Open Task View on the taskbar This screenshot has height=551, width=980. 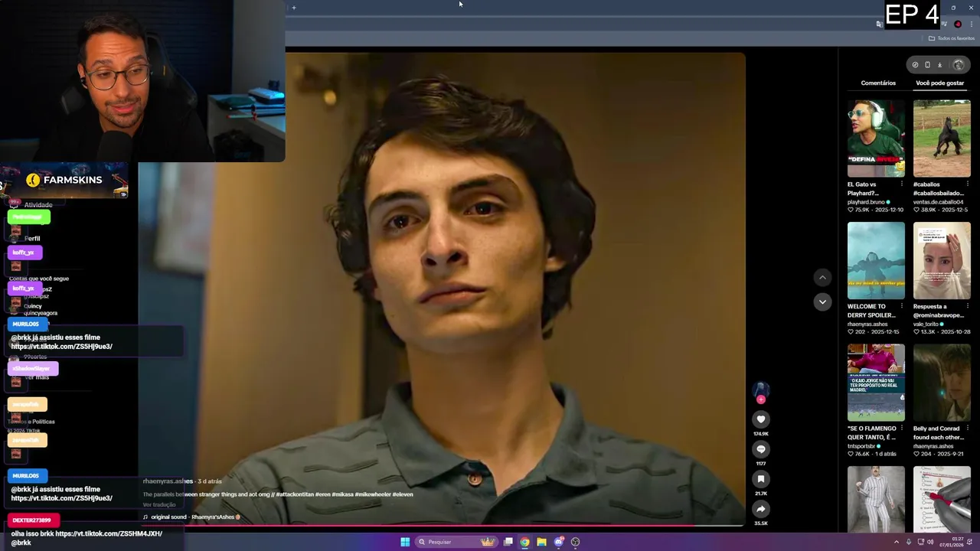pos(508,542)
